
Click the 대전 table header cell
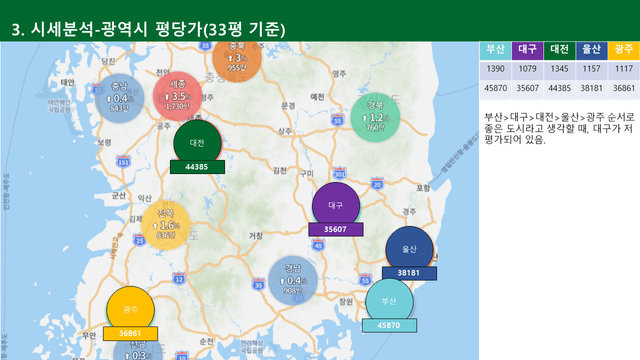pyautogui.click(x=560, y=51)
